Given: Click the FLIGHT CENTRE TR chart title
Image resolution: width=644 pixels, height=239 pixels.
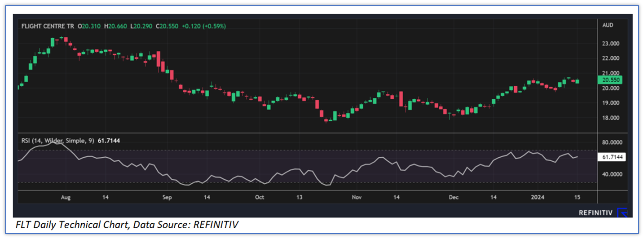Looking at the screenshot, I should pos(48,27).
